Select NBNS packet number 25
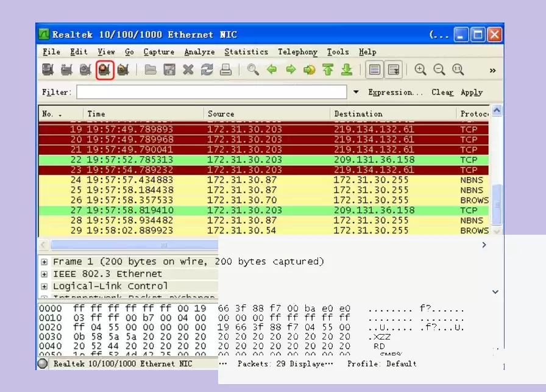 [x=264, y=190]
